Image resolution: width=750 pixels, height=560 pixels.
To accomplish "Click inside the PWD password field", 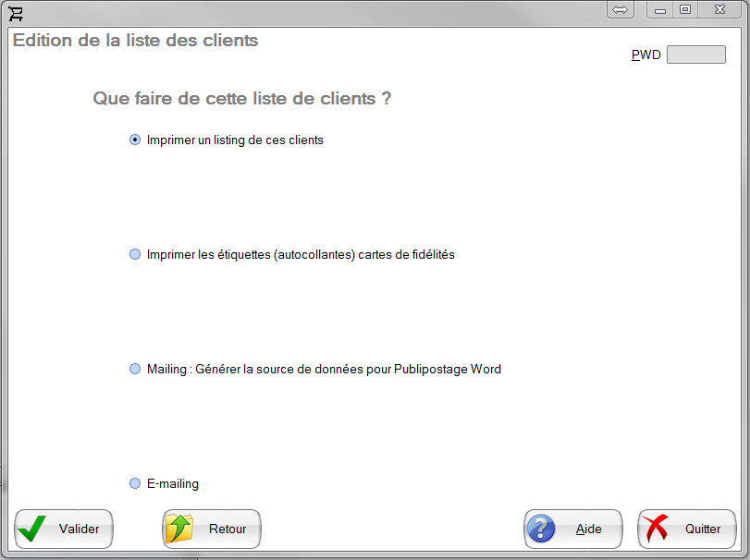I will click(695, 55).
